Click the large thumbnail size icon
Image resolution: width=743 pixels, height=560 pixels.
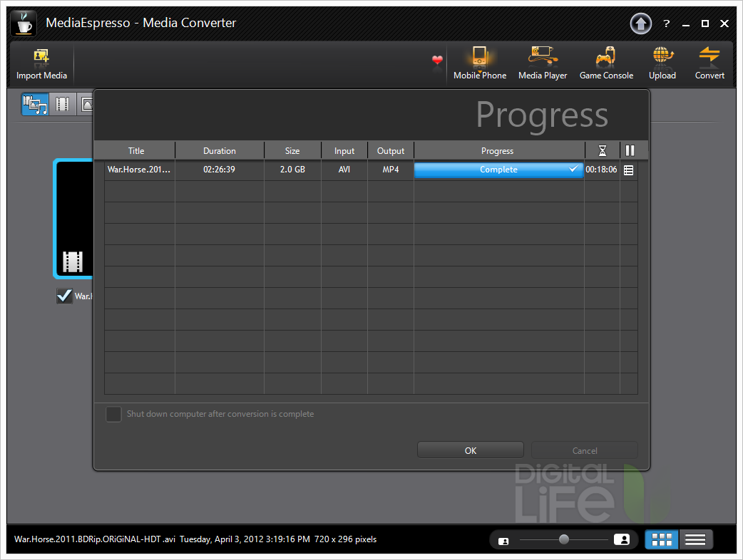(622, 539)
